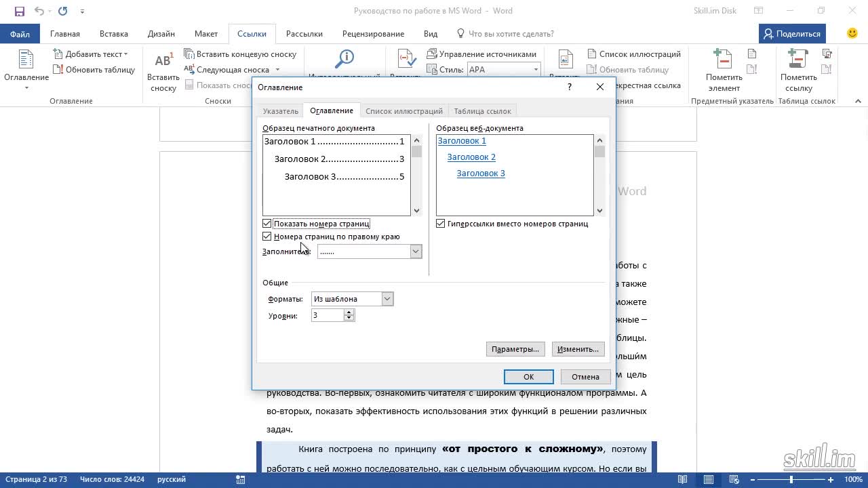This screenshot has height=488, width=868.
Task: Click the zoom in plus button
Action: pos(832,480)
